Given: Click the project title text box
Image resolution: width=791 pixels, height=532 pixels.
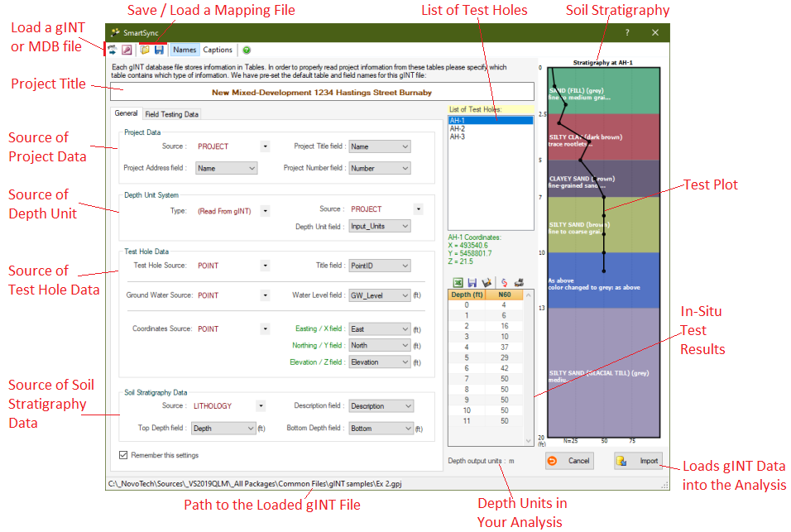Looking at the screenshot, I should pos(322,93).
